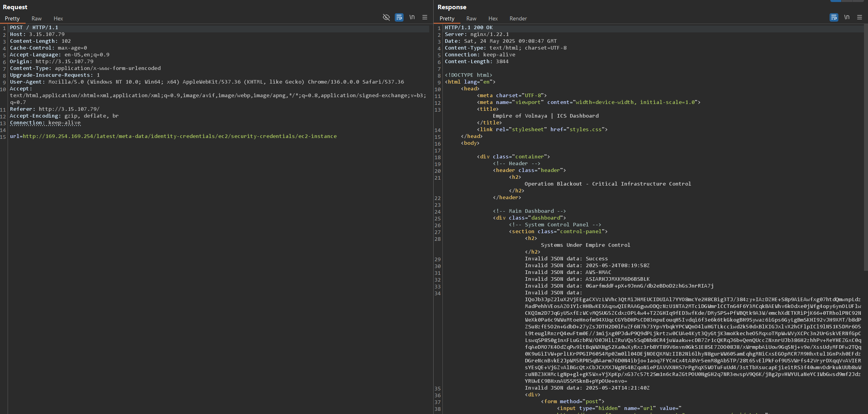Click the access key 'ASIARHJJMXKM6D6BSBLK' line
Image resolution: width=868 pixels, height=414 pixels.
pos(587,279)
